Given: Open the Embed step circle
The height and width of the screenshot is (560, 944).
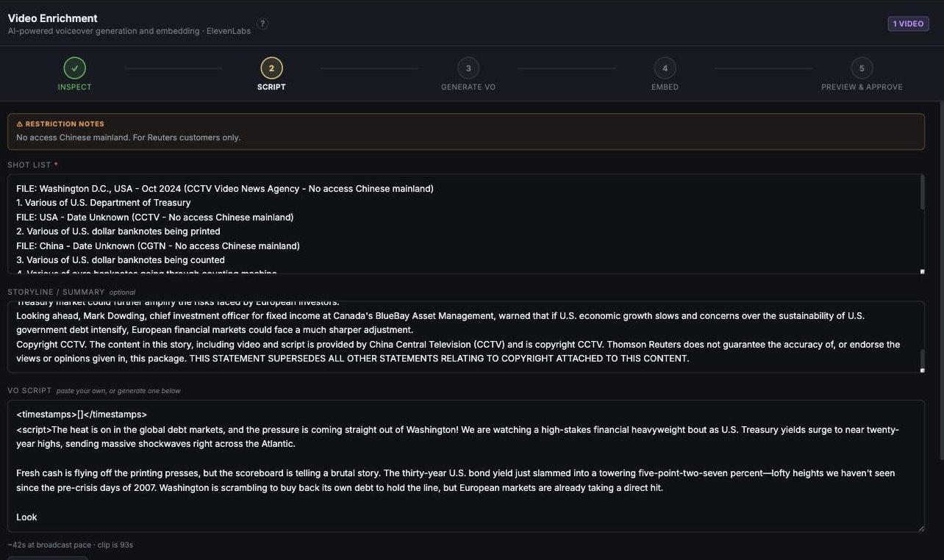Looking at the screenshot, I should [665, 68].
